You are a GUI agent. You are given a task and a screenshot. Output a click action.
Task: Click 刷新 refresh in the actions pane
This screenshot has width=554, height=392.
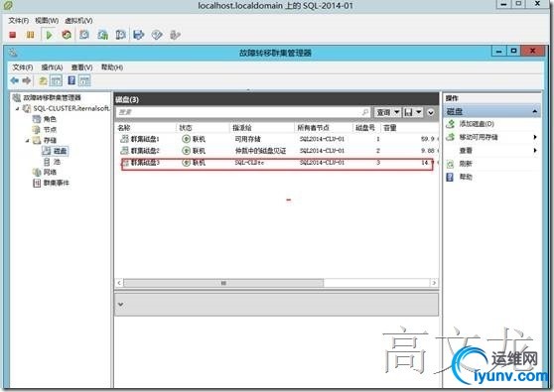(466, 164)
